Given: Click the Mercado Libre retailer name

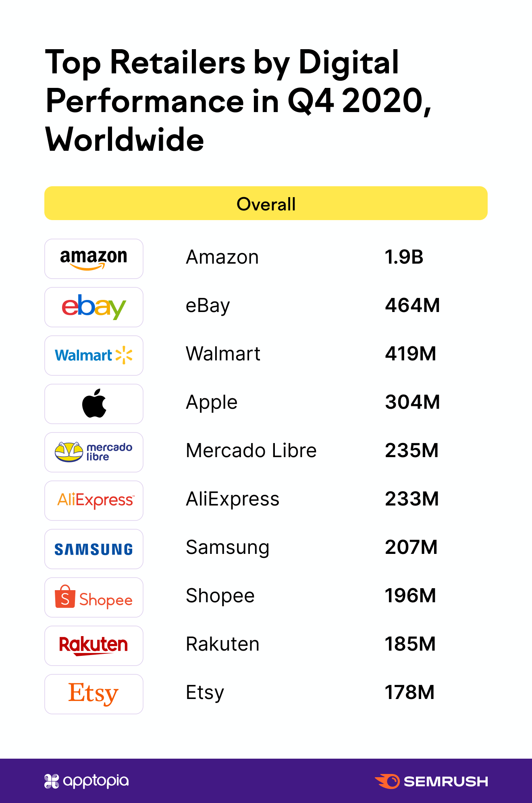Looking at the screenshot, I should pos(251,451).
